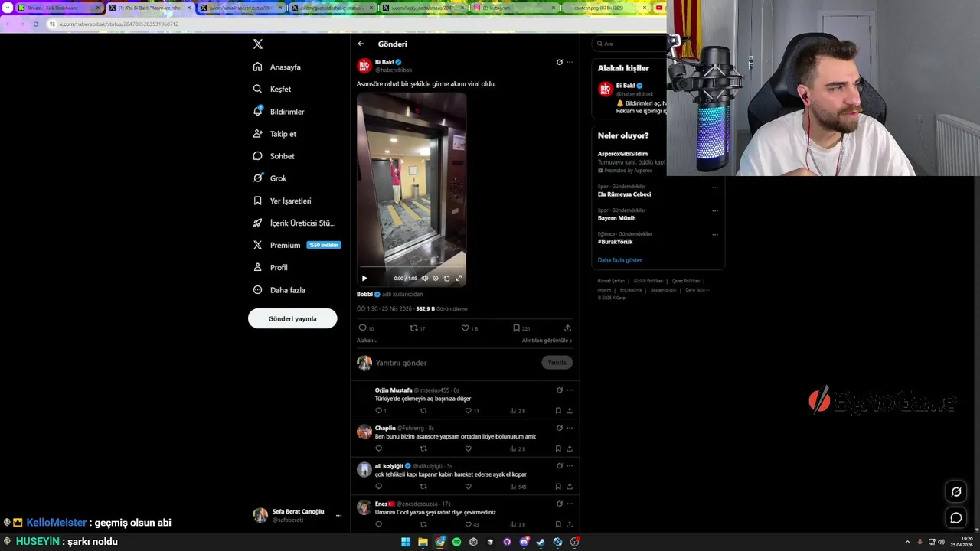980x551 pixels.
Task: Reload the browser page
Action: click(35, 24)
